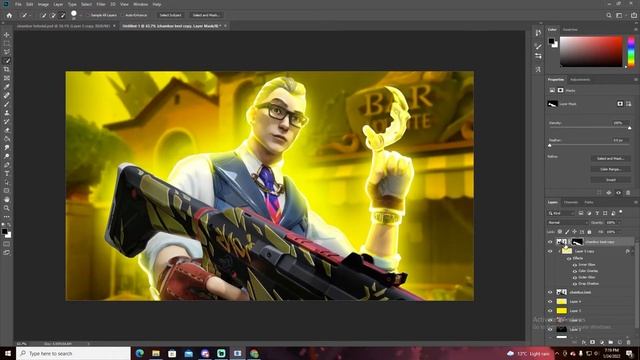The width and height of the screenshot is (640, 360).
Task: Collapse the Layer 5 copy effects list
Action: point(633,251)
